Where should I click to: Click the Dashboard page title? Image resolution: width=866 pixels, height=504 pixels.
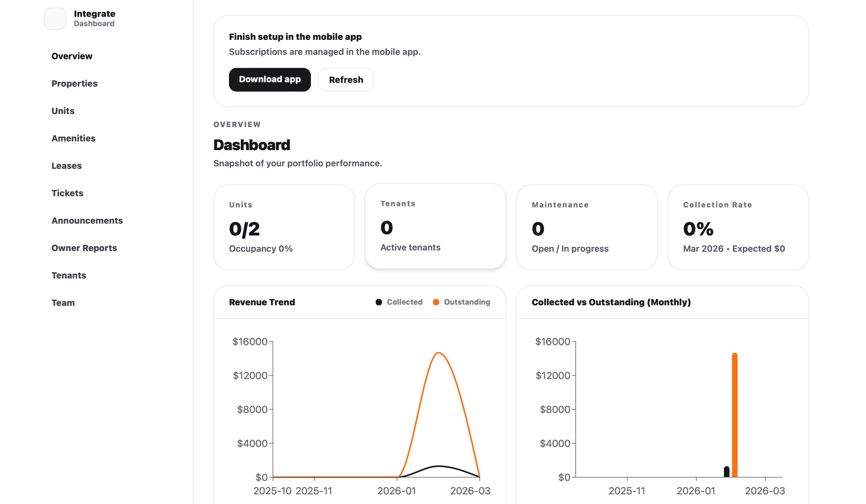click(252, 145)
